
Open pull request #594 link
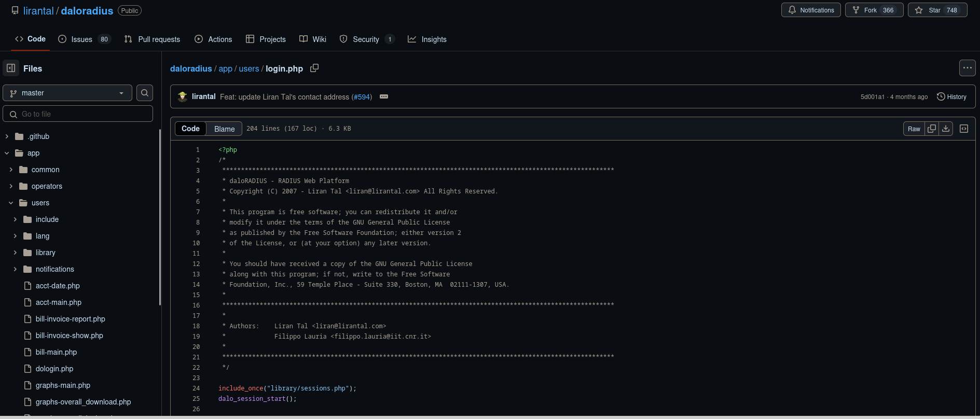click(362, 97)
